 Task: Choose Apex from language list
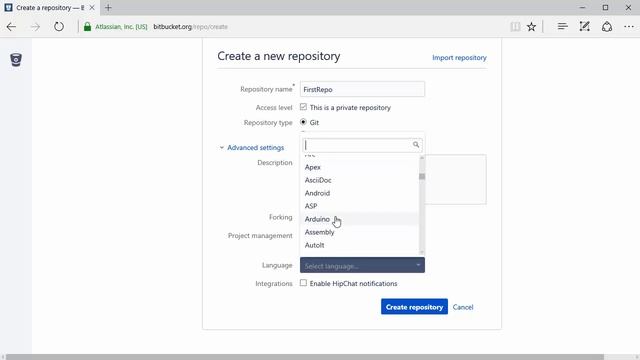pos(360,167)
